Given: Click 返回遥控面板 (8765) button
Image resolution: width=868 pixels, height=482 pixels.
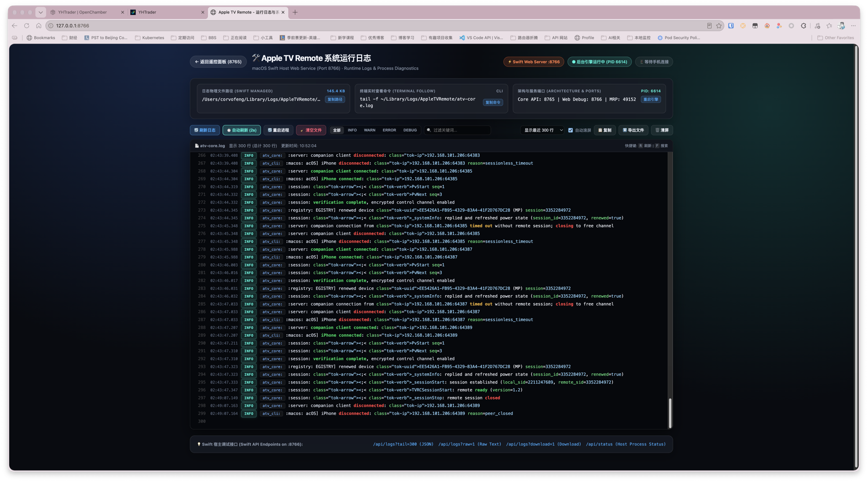Looking at the screenshot, I should click(x=218, y=62).
